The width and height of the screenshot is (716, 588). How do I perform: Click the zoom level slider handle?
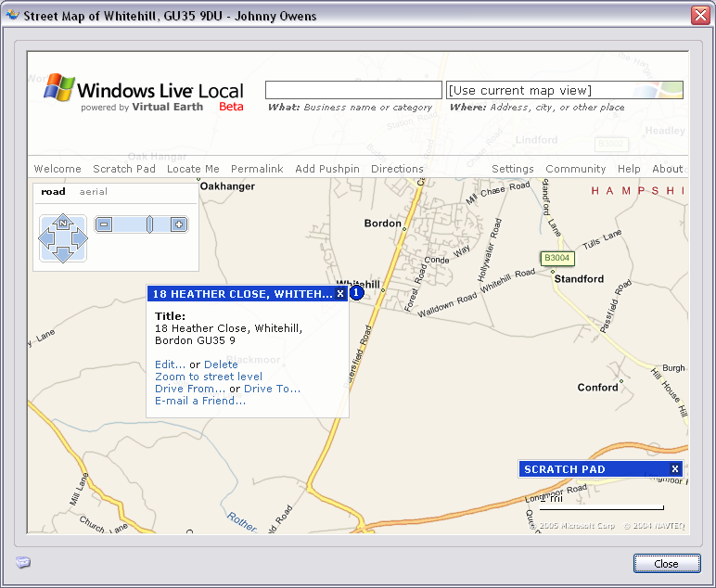pyautogui.click(x=149, y=224)
